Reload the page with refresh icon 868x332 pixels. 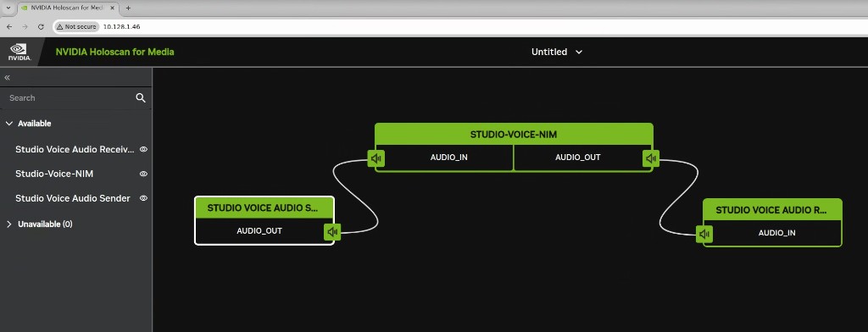tap(41, 26)
